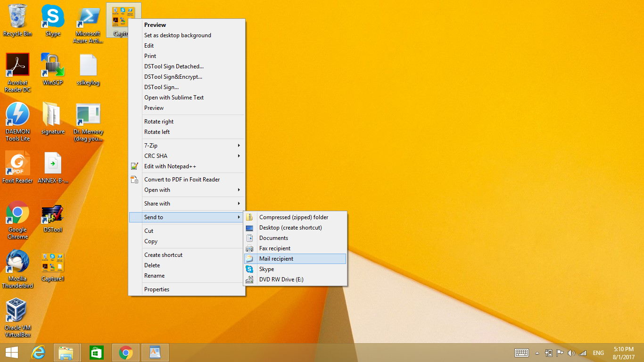Open the Skype desktop shortcut
644x362 pixels.
[x=53, y=17]
